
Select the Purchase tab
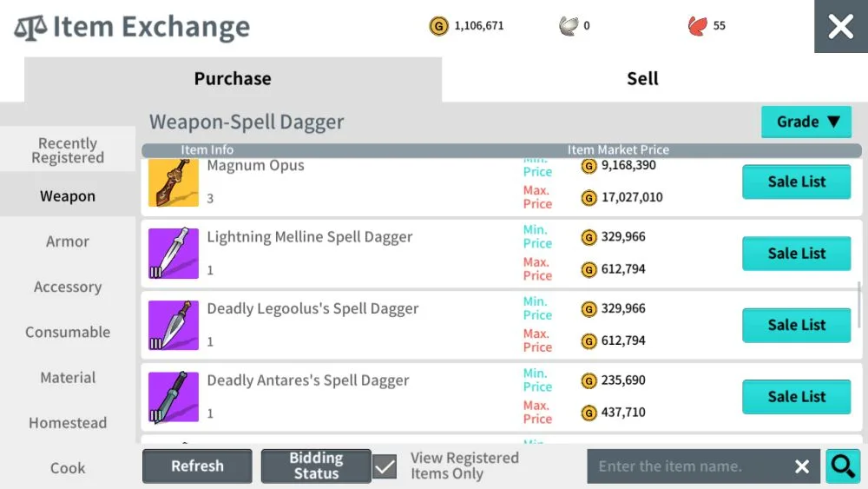click(x=233, y=79)
